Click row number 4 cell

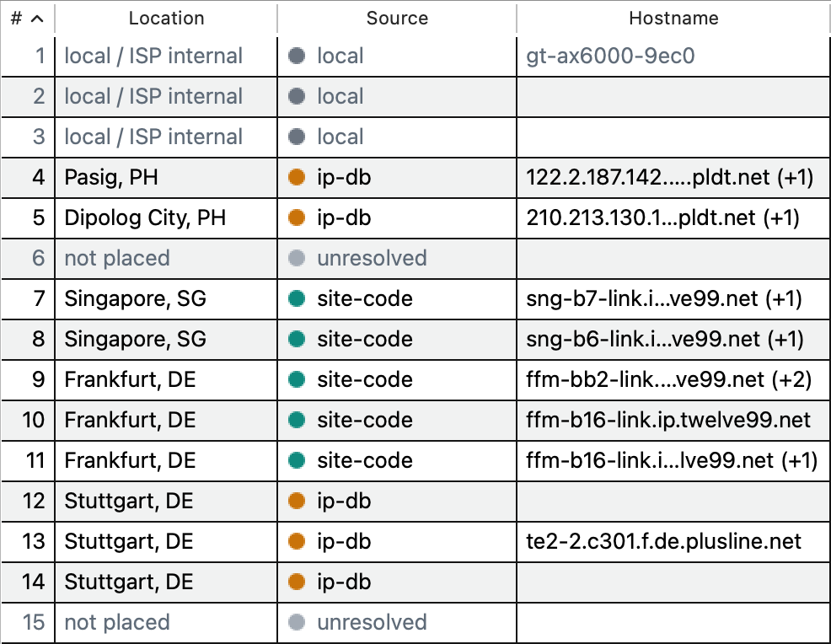click(28, 178)
